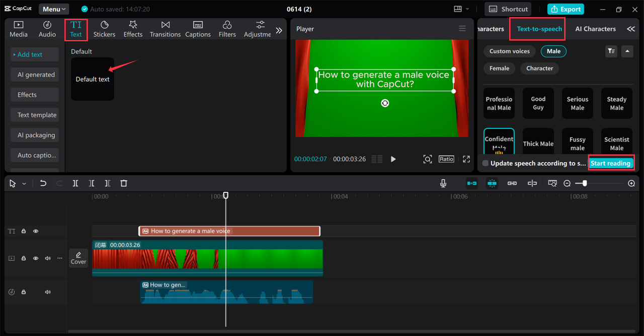The height and width of the screenshot is (336, 644).
Task: Click the timeline cover preview icon
Action: tap(552, 183)
